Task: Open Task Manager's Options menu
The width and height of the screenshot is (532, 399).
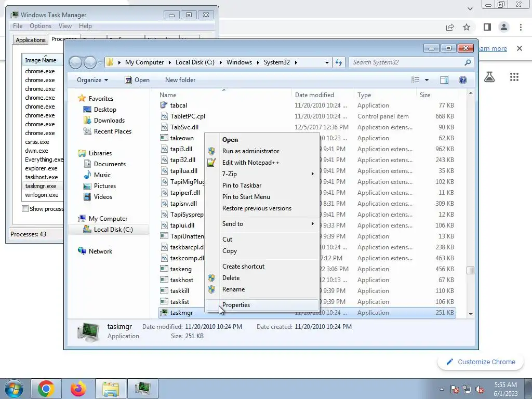Action: coord(41,26)
